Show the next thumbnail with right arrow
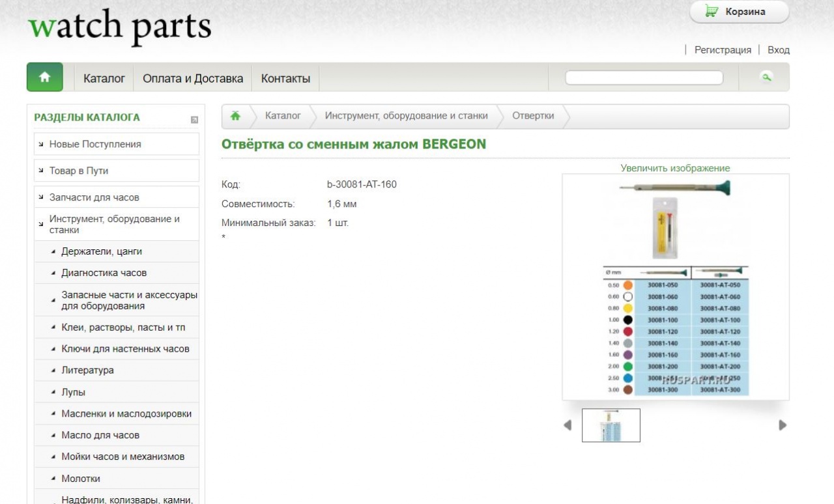834x504 pixels. click(783, 425)
